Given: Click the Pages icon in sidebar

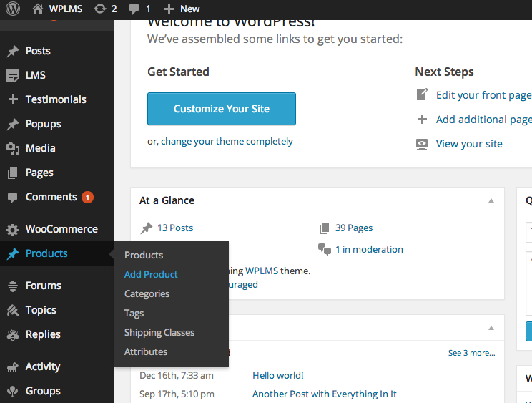Looking at the screenshot, I should click(13, 173).
